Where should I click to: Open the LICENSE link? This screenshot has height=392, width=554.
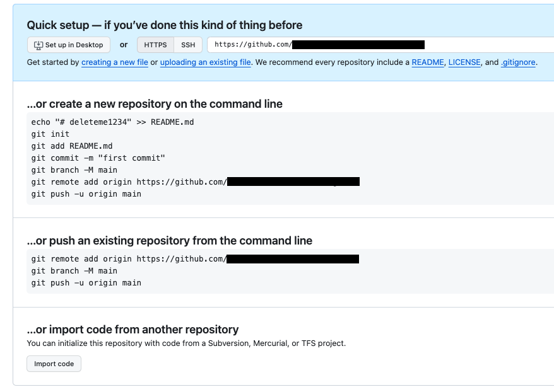click(x=465, y=62)
